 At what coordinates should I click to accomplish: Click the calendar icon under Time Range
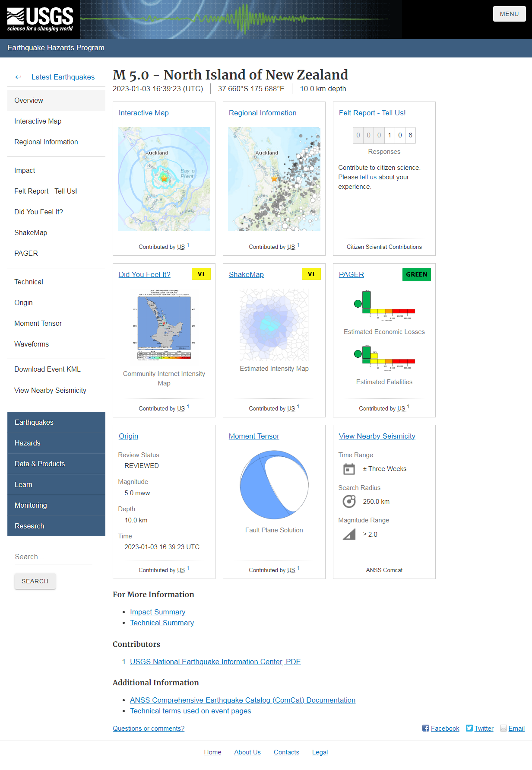point(349,469)
